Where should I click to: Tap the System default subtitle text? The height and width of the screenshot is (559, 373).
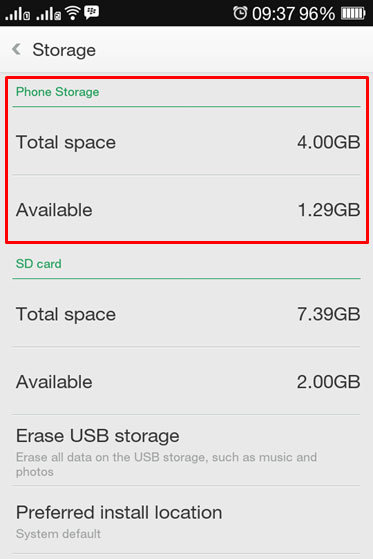click(58, 534)
